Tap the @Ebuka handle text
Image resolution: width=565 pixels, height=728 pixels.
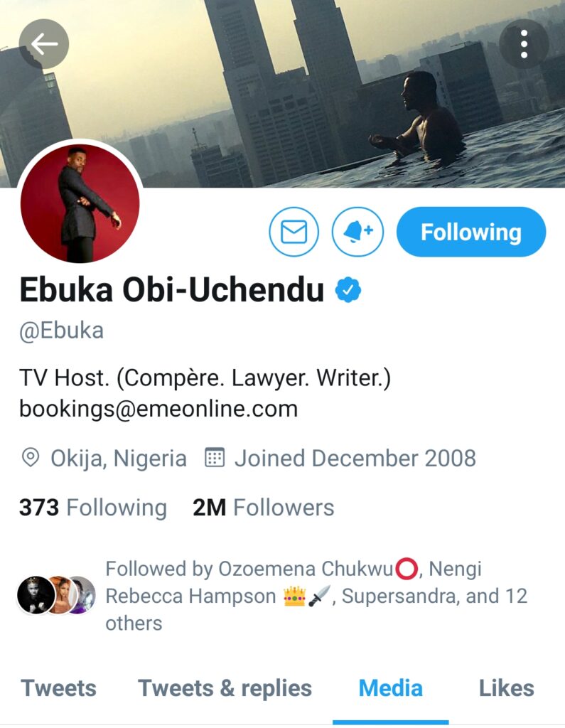61,331
